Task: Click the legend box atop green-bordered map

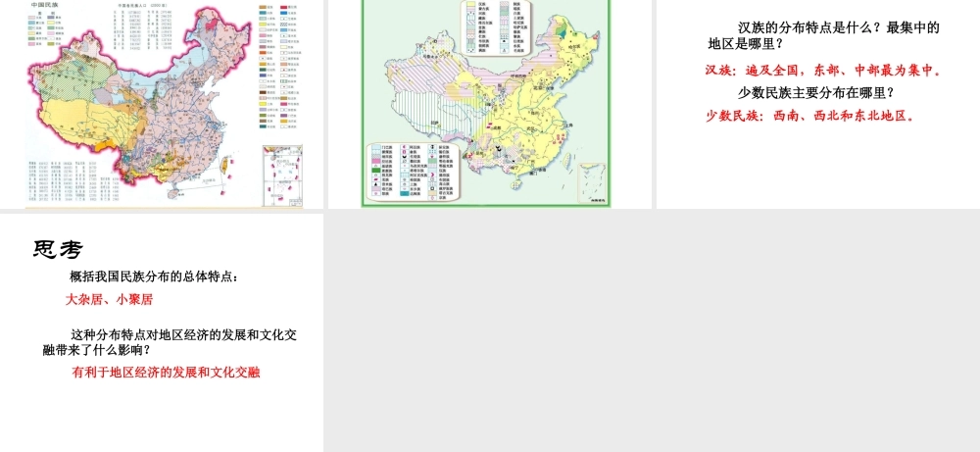Action: click(x=496, y=26)
